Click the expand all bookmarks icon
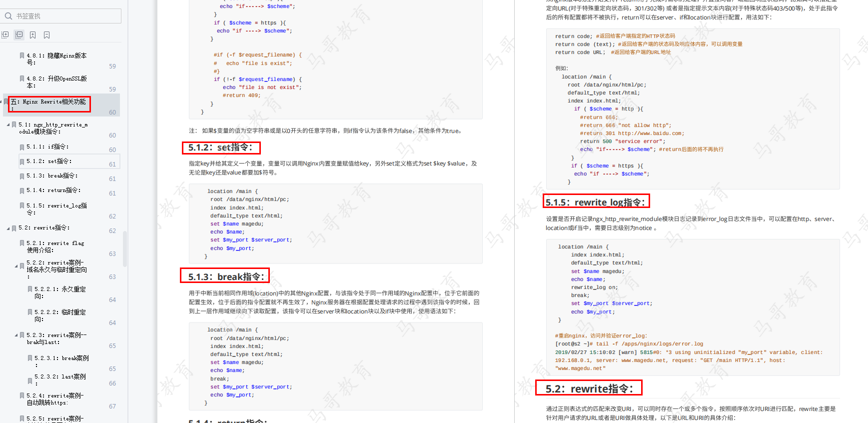The height and width of the screenshot is (423, 868). pyautogui.click(x=5, y=35)
